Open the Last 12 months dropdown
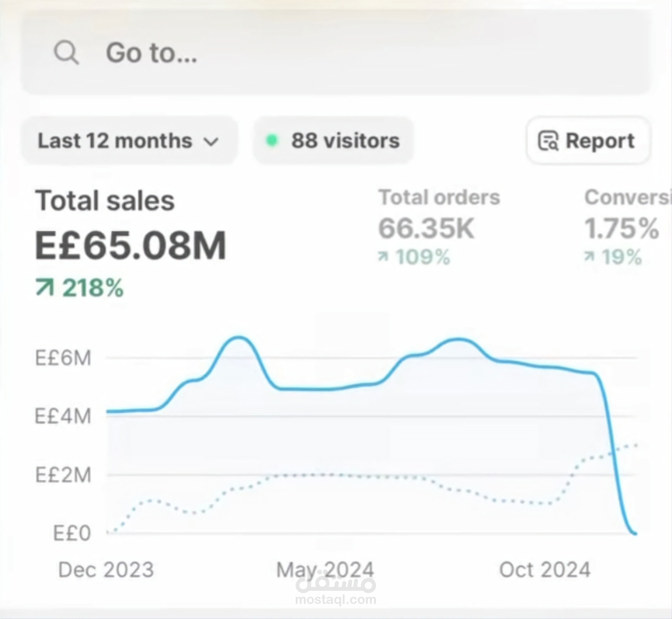Image resolution: width=672 pixels, height=619 pixels. click(129, 140)
